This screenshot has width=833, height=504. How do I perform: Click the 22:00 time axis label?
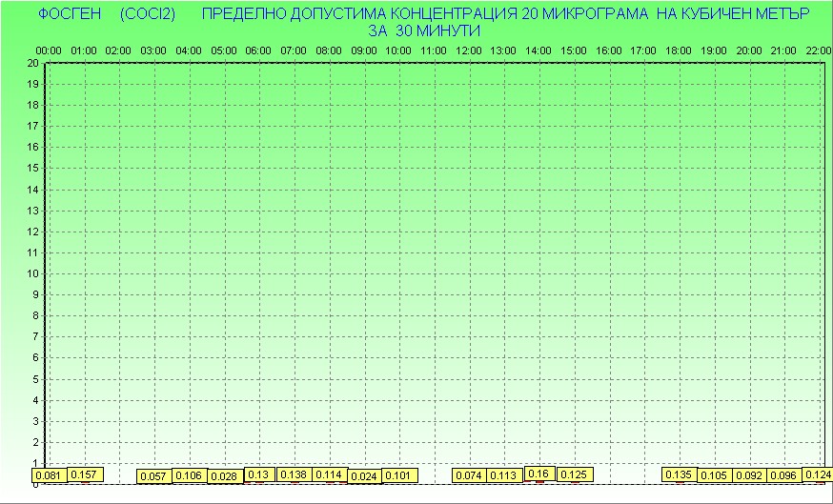point(818,51)
